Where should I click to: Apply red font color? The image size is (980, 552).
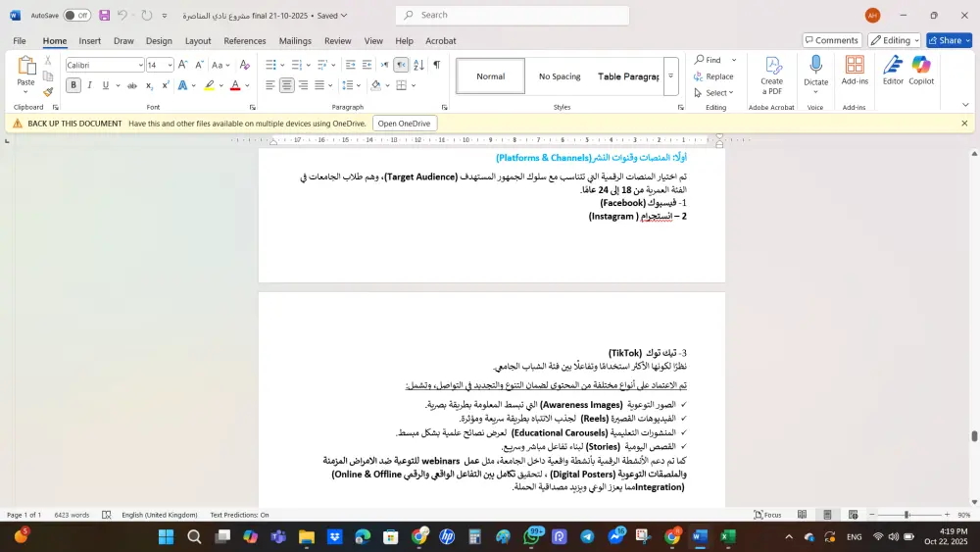pos(235,85)
